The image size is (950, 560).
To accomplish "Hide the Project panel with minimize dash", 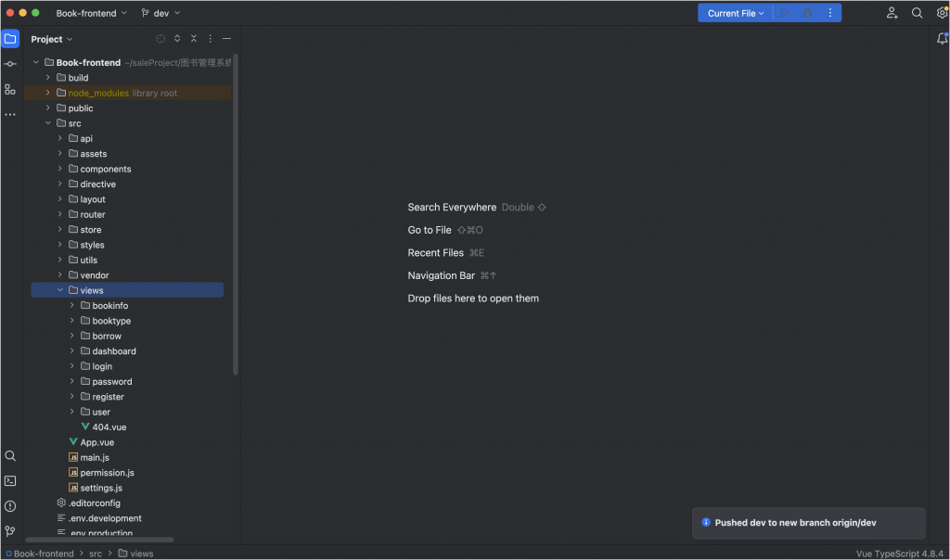I will click(x=226, y=39).
